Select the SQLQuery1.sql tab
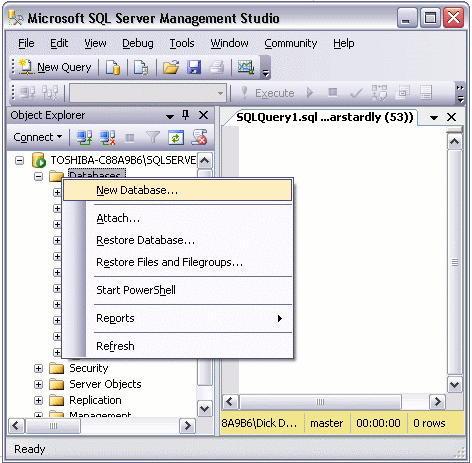 tap(325, 117)
